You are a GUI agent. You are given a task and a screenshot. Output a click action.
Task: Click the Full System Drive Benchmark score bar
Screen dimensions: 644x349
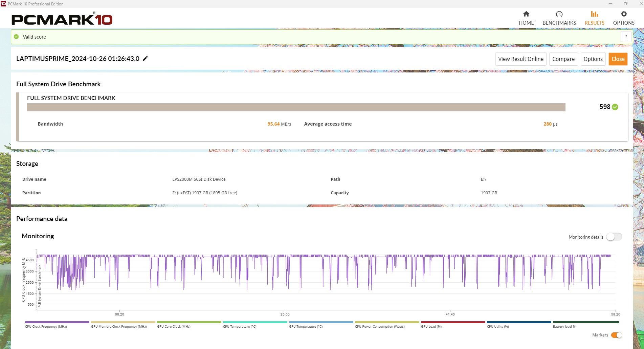tap(296, 107)
